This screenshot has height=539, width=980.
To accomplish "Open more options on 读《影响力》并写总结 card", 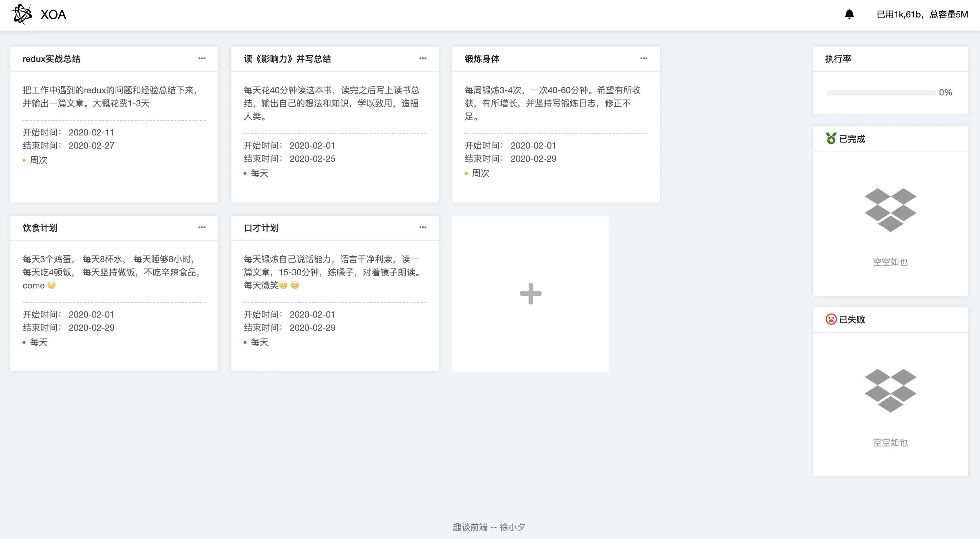I will [x=423, y=59].
